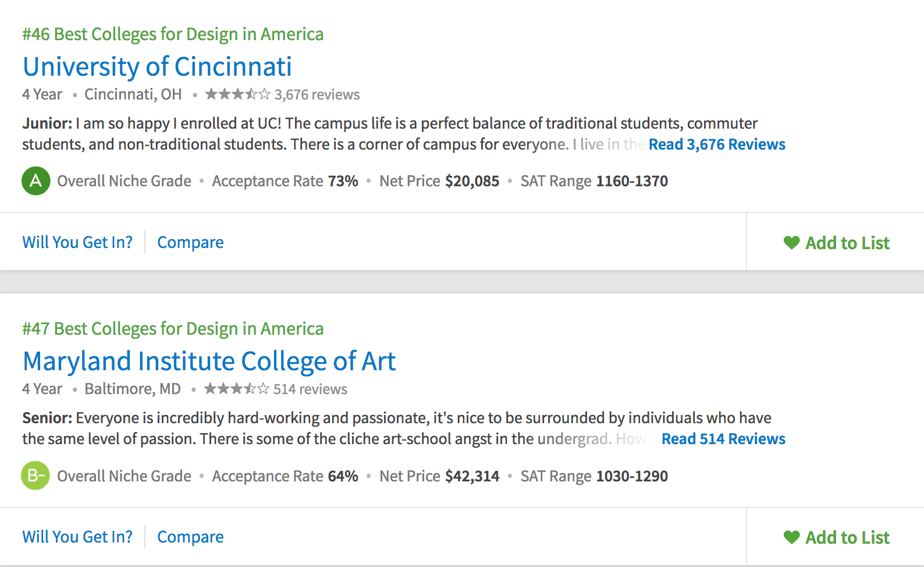Click heart icon for Maryland Institute College
924x567 pixels.
pyautogui.click(x=791, y=537)
